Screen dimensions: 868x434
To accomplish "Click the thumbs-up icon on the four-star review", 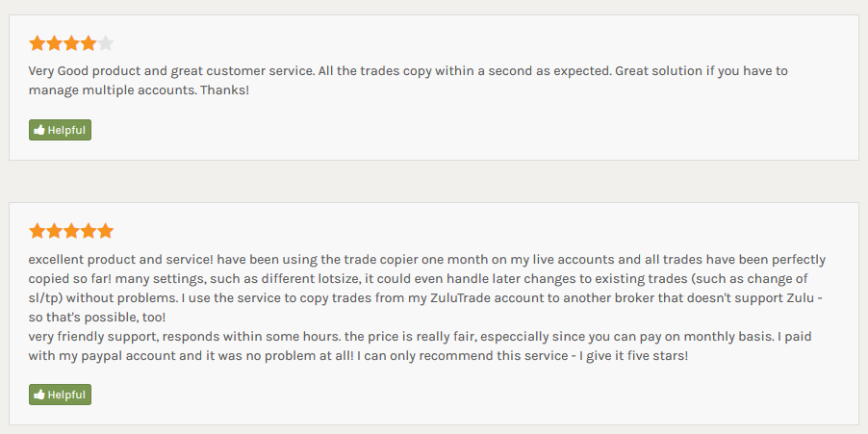I will click(x=38, y=130).
